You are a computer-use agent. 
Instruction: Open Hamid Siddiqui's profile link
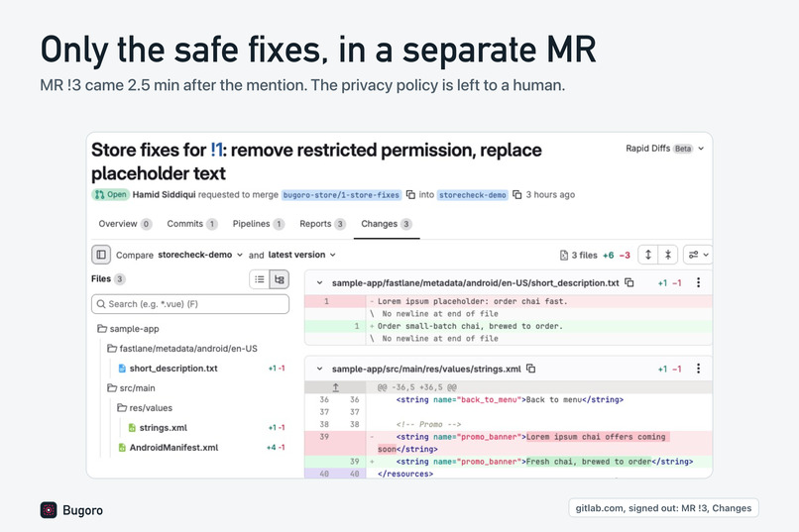(165, 194)
